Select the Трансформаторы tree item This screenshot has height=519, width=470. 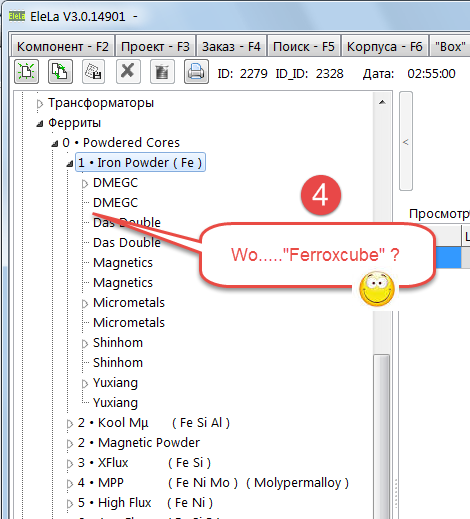point(101,103)
